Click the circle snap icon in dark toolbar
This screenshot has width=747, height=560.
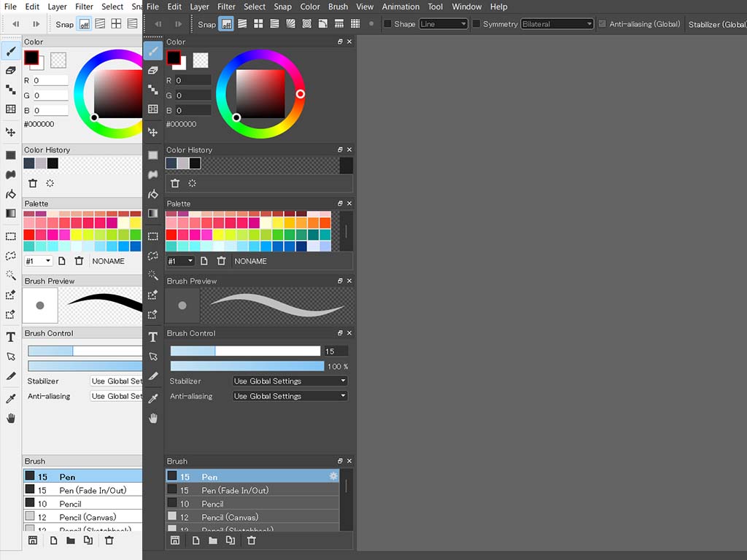307,24
